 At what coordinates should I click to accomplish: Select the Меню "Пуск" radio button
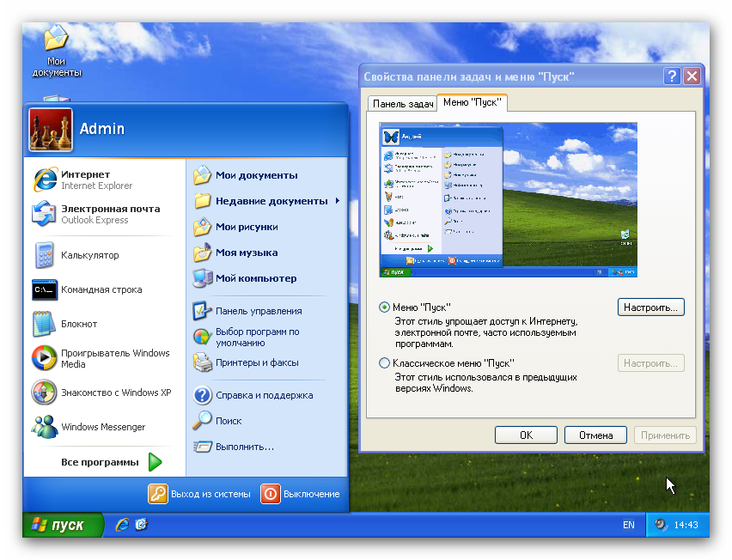(x=384, y=307)
